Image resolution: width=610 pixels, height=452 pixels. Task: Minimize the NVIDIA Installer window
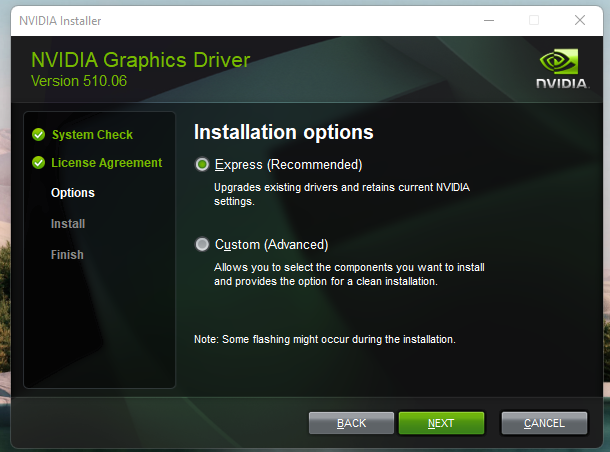489,20
